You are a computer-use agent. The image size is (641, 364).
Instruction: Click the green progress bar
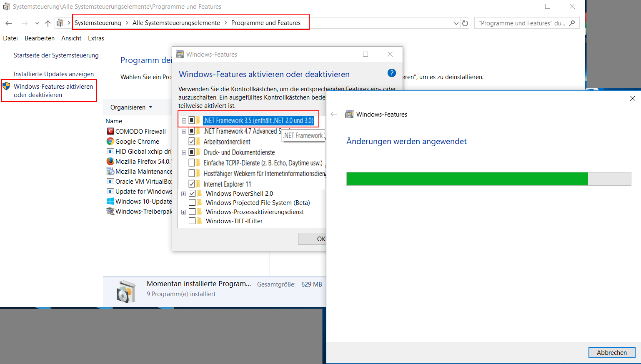[467, 179]
